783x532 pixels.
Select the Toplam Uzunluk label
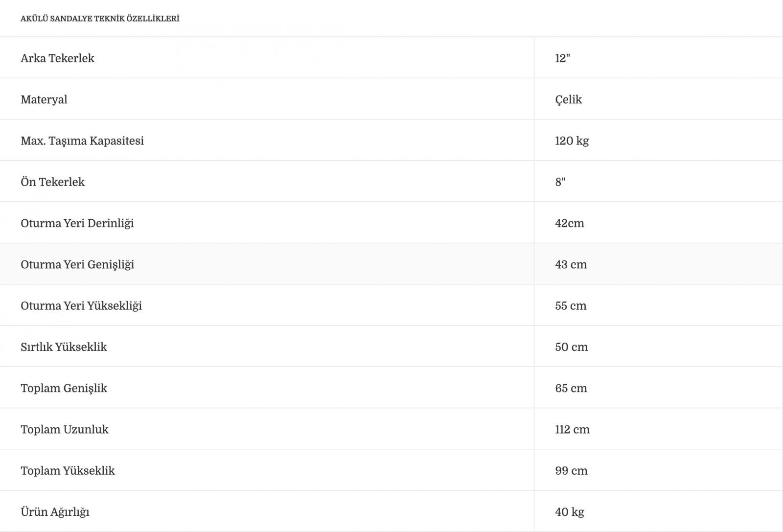65,429
